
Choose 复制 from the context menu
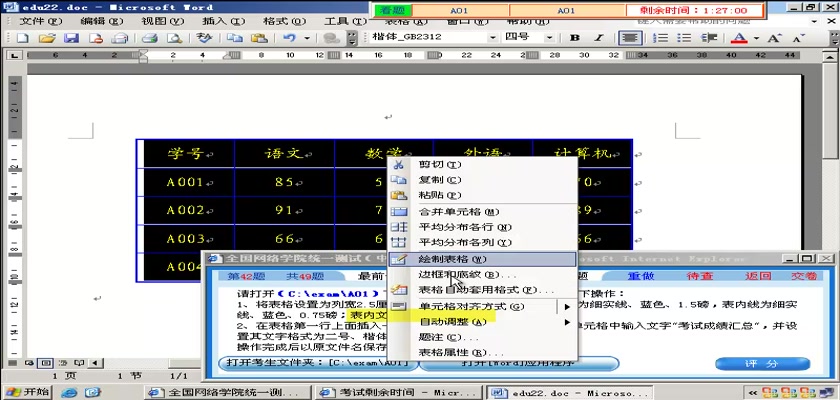click(482, 180)
